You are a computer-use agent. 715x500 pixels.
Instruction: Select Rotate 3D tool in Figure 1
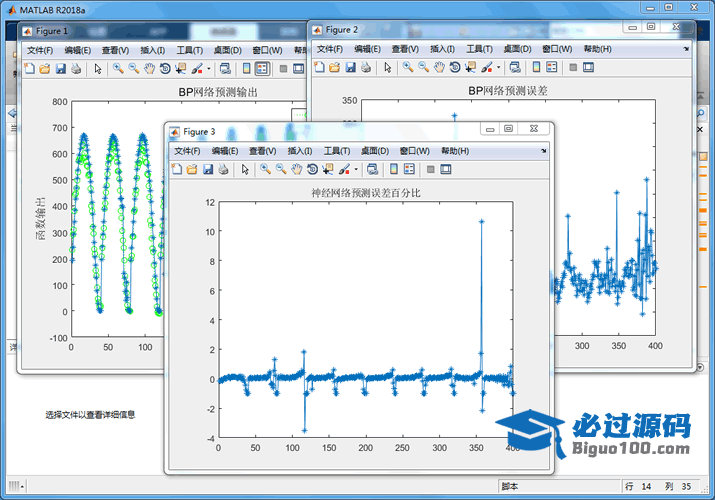tap(165, 69)
